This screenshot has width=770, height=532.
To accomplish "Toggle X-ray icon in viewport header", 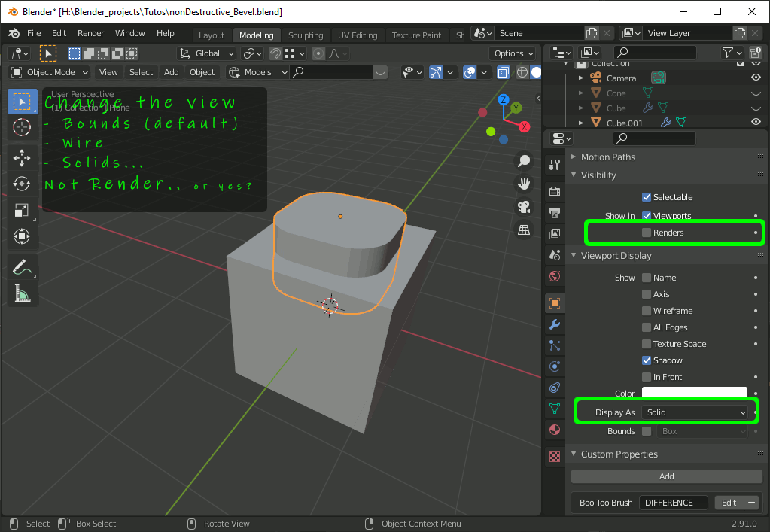I will pyautogui.click(x=504, y=73).
